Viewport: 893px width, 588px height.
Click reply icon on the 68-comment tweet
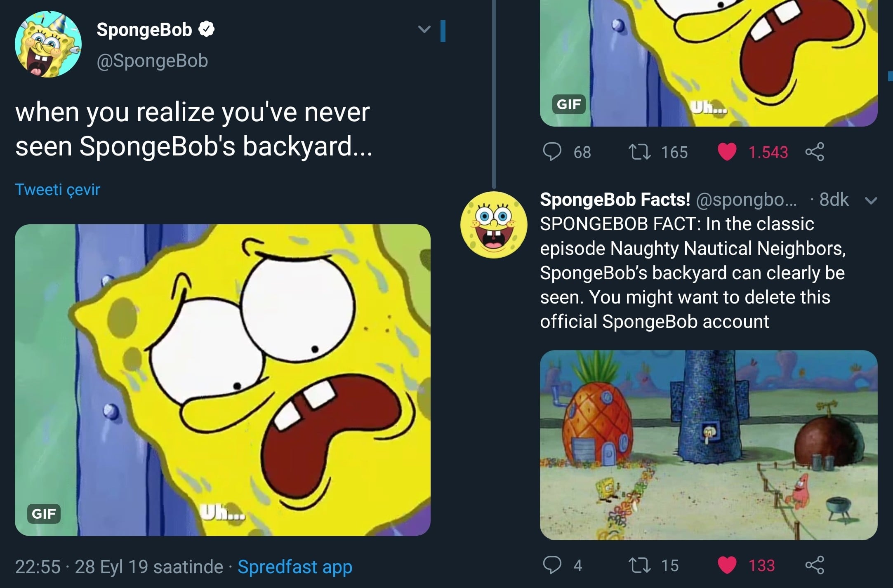coord(552,152)
